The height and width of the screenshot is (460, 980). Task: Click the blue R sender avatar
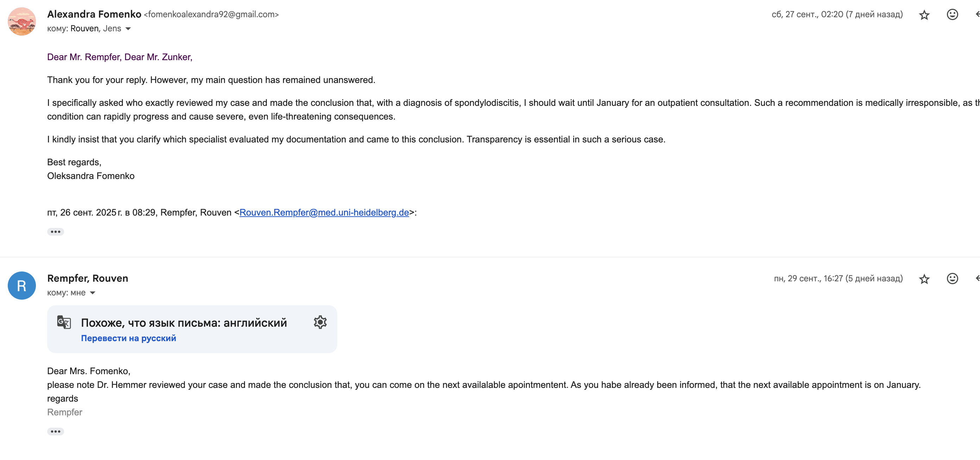(x=22, y=286)
